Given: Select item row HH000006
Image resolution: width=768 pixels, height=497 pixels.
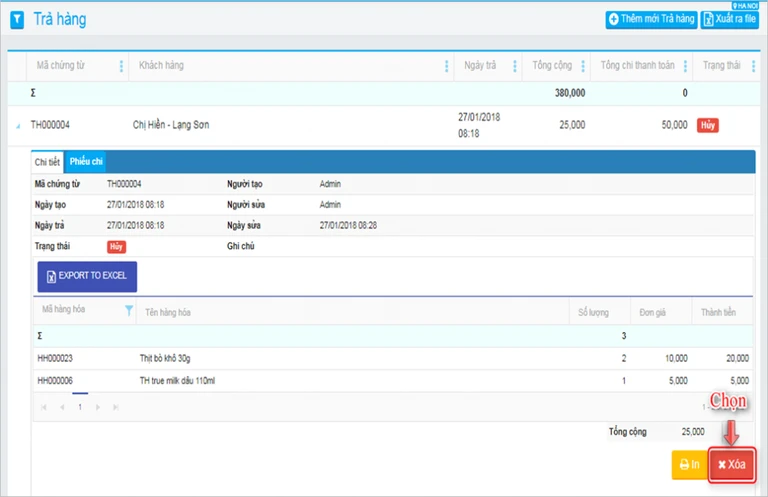Looking at the screenshot, I should [x=393, y=381].
